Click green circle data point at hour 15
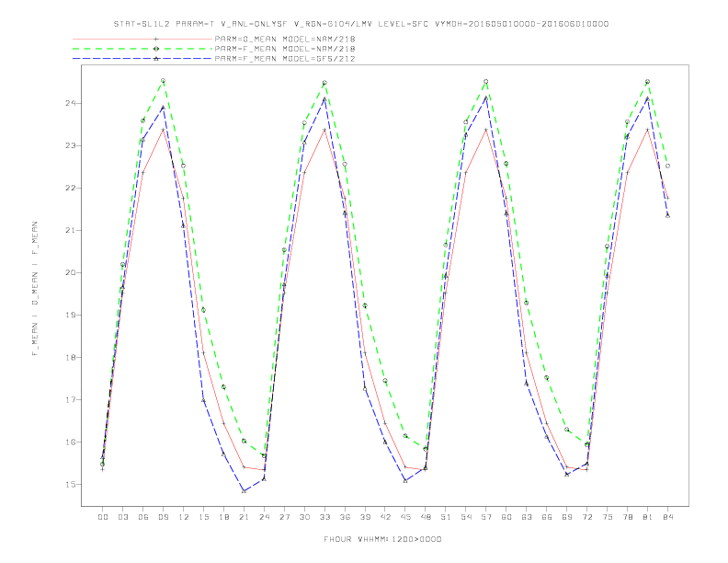 [x=203, y=310]
